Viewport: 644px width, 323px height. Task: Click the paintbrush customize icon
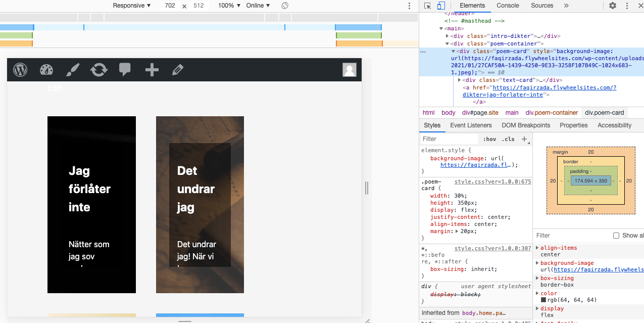click(x=73, y=70)
